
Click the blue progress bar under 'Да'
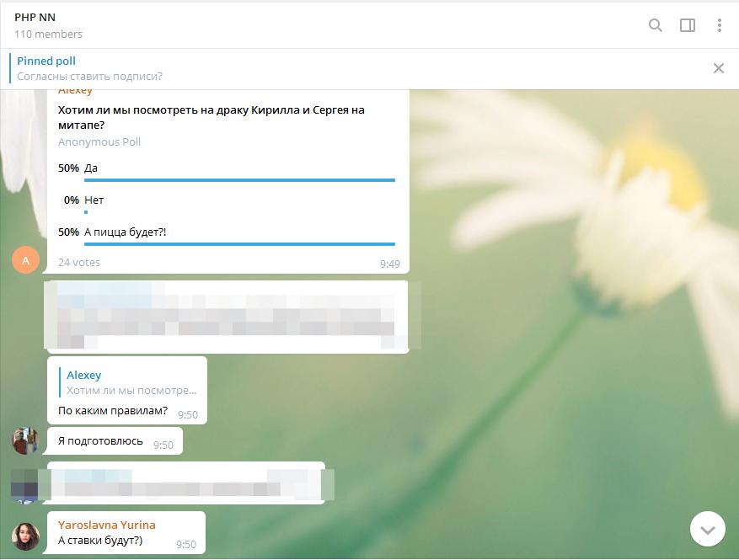coord(238,179)
